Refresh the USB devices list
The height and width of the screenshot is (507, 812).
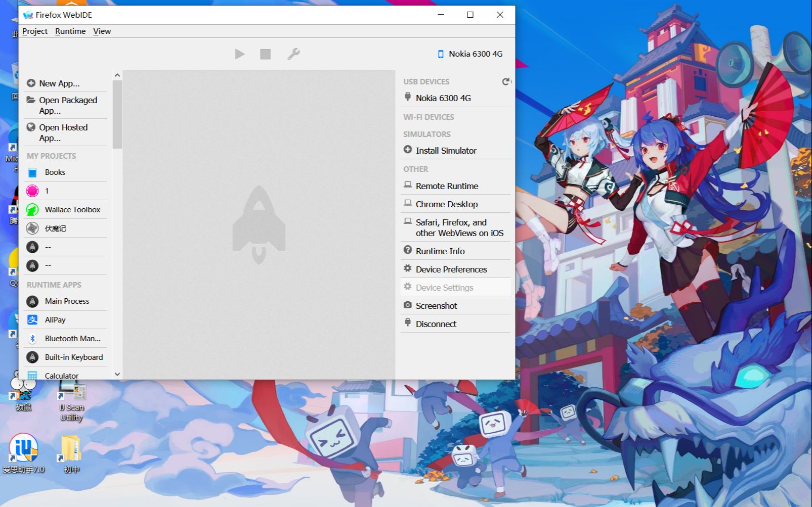pos(506,81)
